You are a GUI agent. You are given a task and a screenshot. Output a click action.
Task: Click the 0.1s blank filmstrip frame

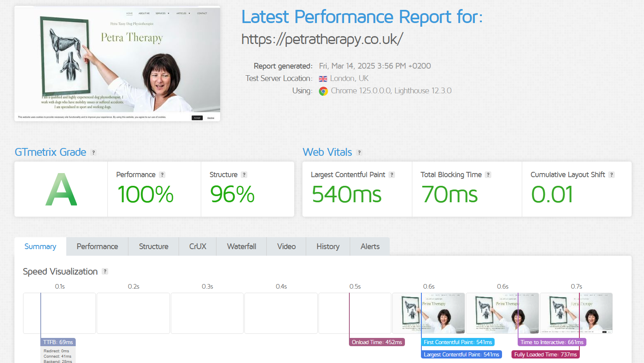coord(59,313)
